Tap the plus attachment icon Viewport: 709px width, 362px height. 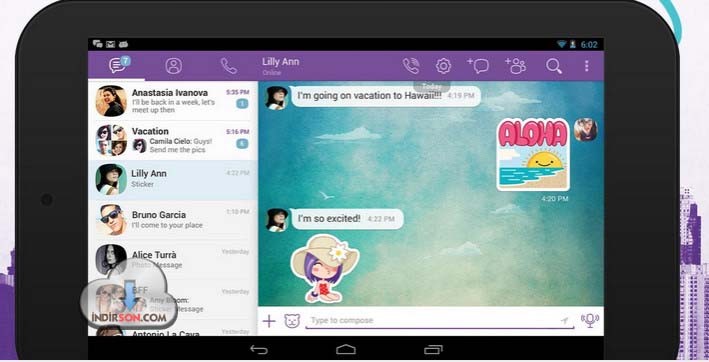[269, 321]
